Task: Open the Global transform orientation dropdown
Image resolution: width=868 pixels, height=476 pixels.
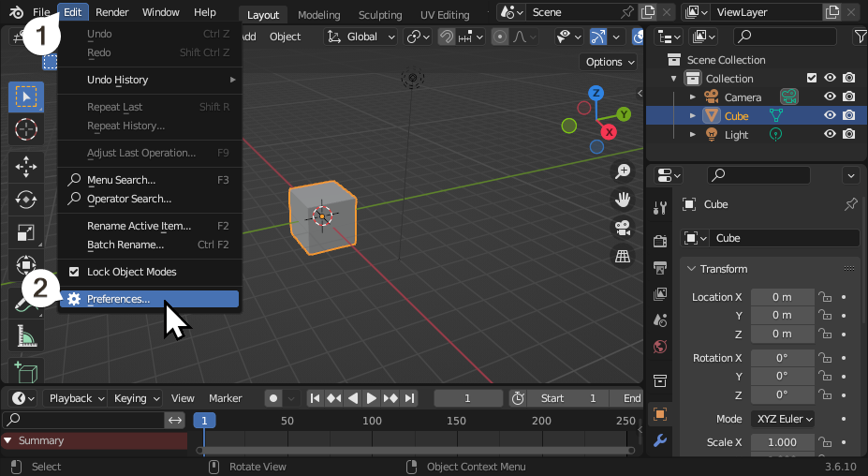Action: pos(362,37)
